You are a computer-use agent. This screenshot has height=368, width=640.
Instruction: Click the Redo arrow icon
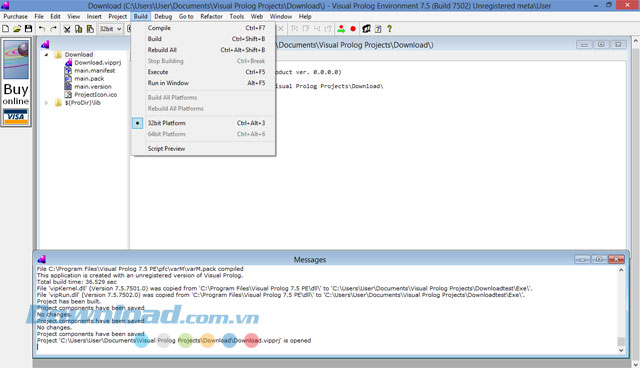(53, 29)
